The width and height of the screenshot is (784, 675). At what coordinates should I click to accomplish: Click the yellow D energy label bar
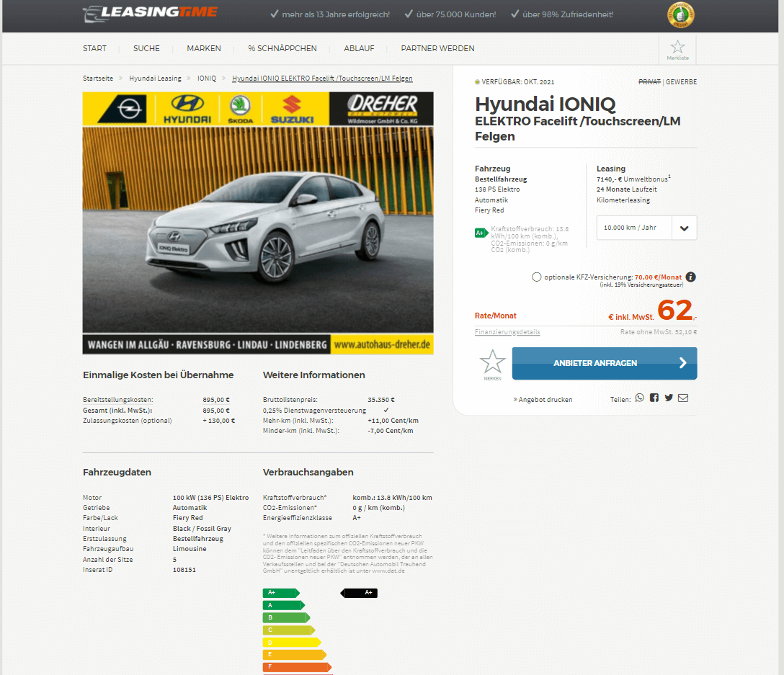coord(292,643)
